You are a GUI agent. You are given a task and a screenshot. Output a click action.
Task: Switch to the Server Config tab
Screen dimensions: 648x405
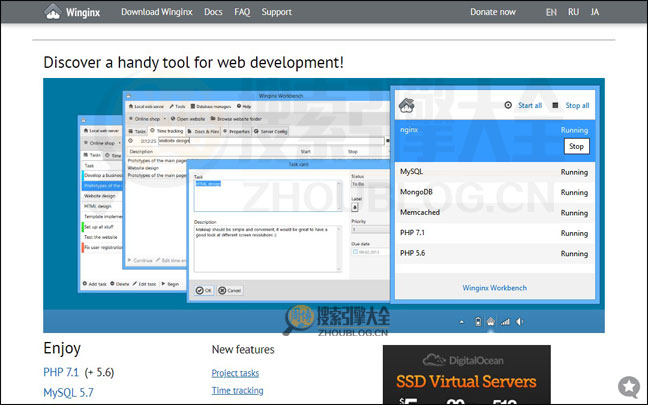270,131
